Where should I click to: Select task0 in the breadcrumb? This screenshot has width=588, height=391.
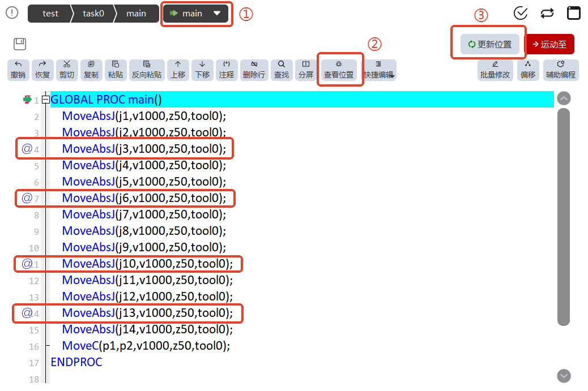tap(93, 14)
